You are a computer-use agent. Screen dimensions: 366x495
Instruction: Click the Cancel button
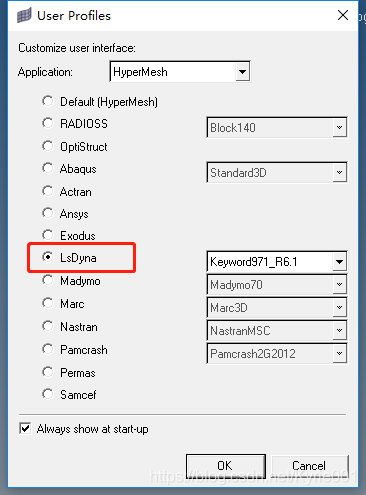point(310,466)
